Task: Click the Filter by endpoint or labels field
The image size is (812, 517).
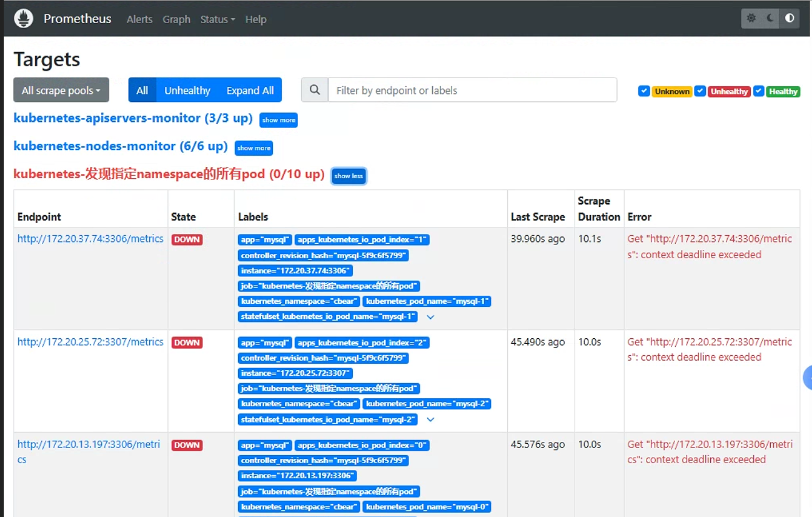Action: coord(473,90)
